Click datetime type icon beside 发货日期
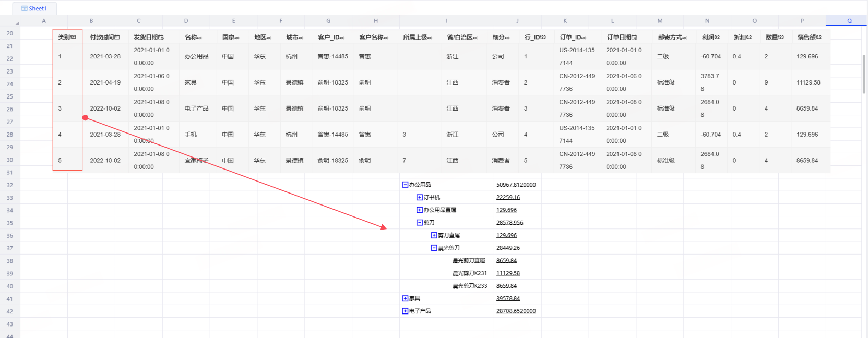868x338 pixels. (x=161, y=38)
